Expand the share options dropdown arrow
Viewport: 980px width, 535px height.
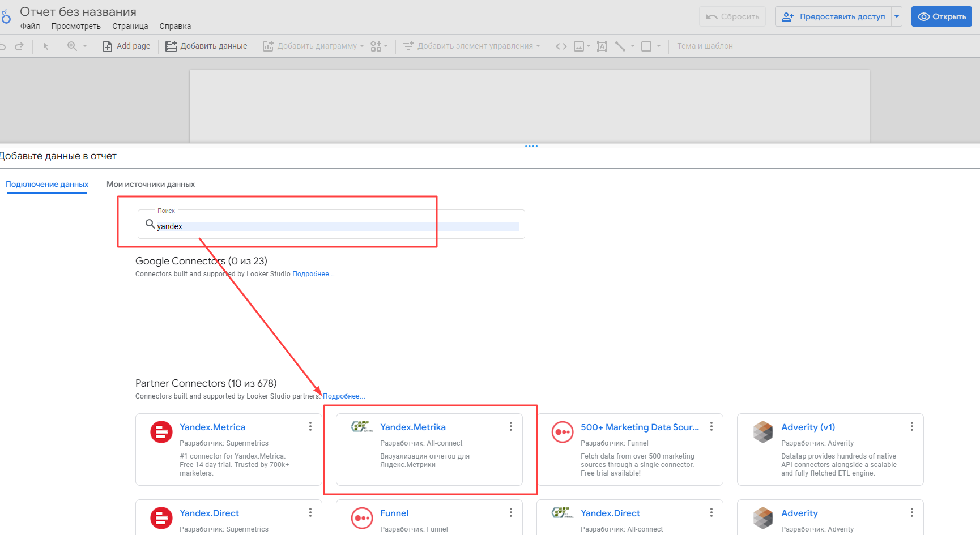click(897, 16)
